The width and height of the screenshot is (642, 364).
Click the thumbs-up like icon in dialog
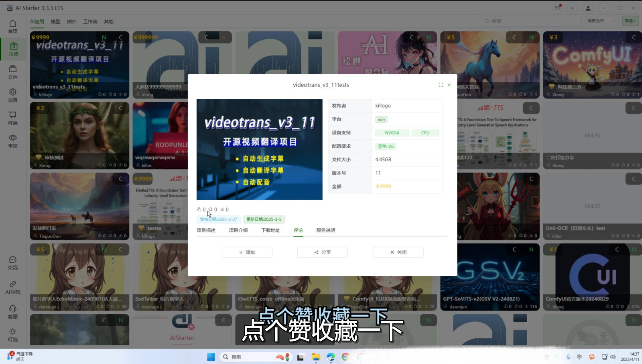[x=199, y=209]
